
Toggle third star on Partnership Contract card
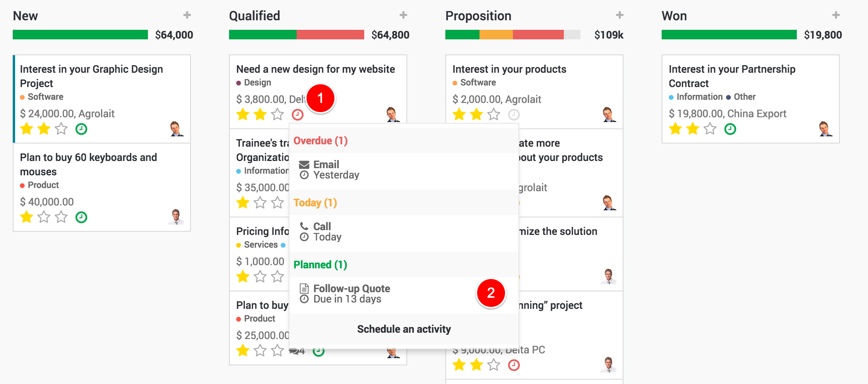710,129
